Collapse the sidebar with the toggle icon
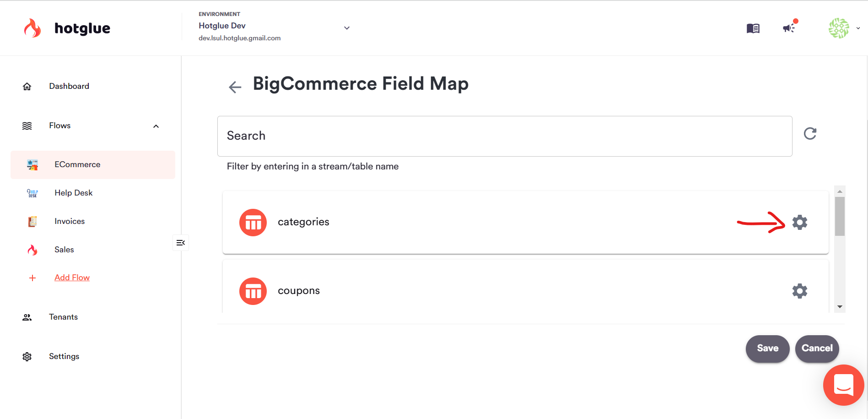868x419 pixels. coord(181,243)
